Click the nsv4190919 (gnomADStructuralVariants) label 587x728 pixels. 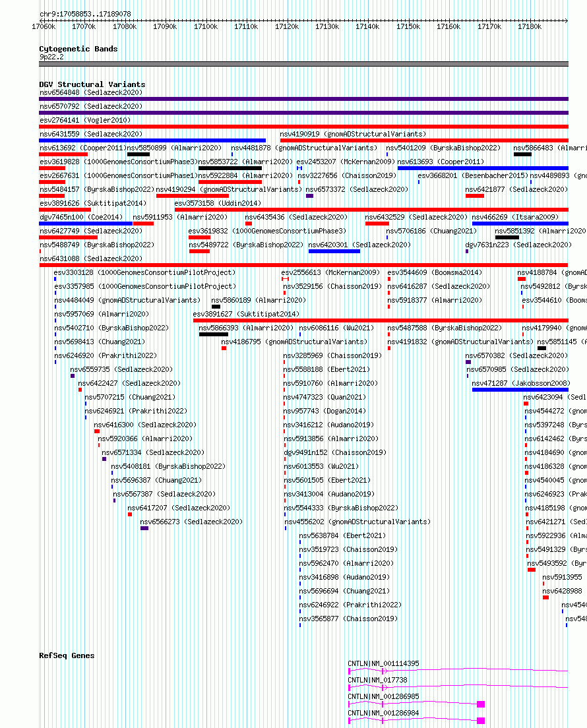coord(353,134)
